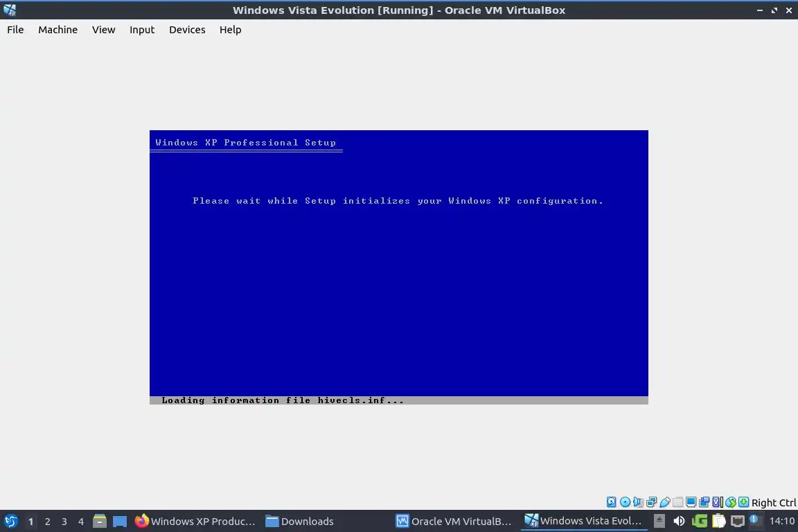Viewport: 798px width, 532px height.
Task: Switch to workspace 3
Action: [64, 522]
